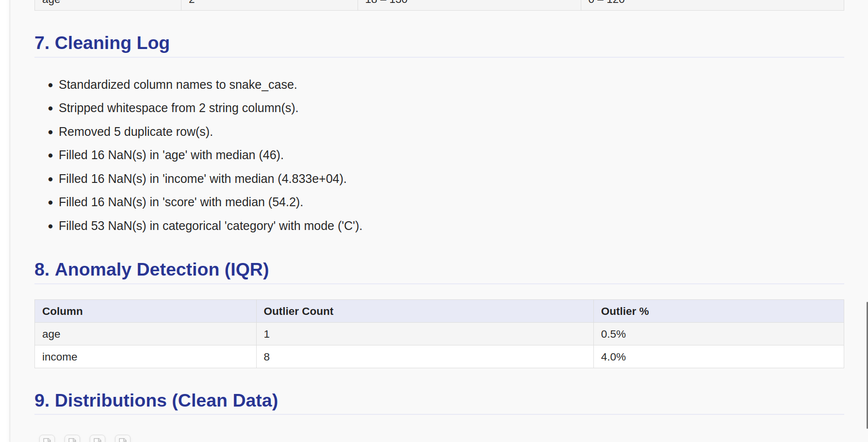Screen dimensions: 868x442
Task: Click the vertical scrollbar thumb at right edge
Action: (867, 365)
